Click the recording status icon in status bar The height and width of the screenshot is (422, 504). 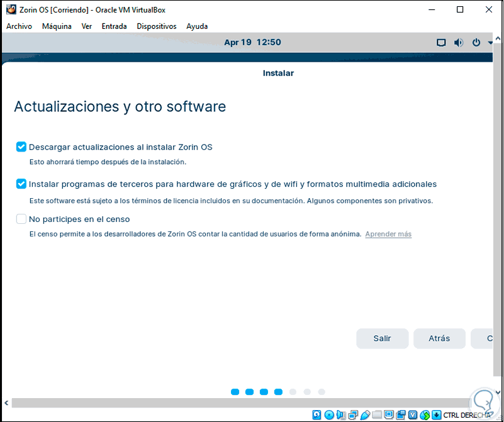[x=401, y=415]
